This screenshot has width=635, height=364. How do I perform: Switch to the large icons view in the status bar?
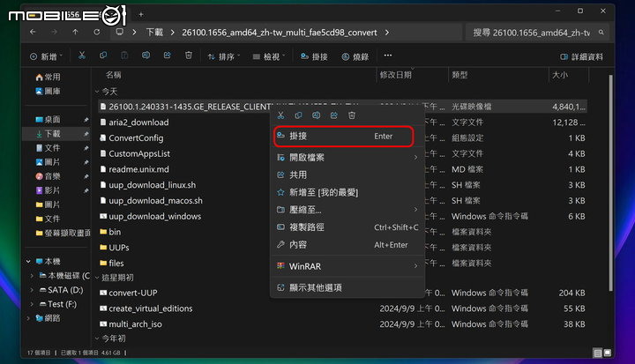coord(607,353)
